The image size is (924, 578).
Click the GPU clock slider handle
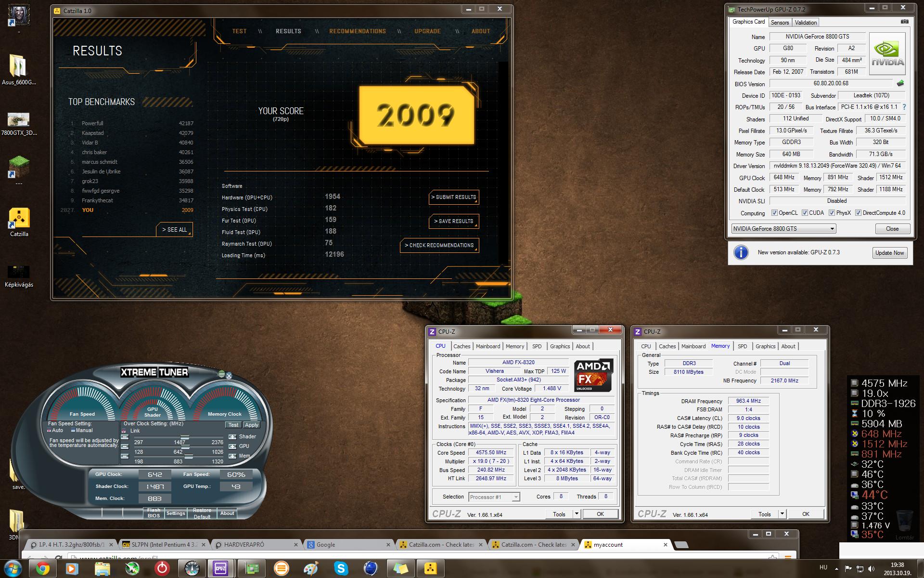click(185, 447)
